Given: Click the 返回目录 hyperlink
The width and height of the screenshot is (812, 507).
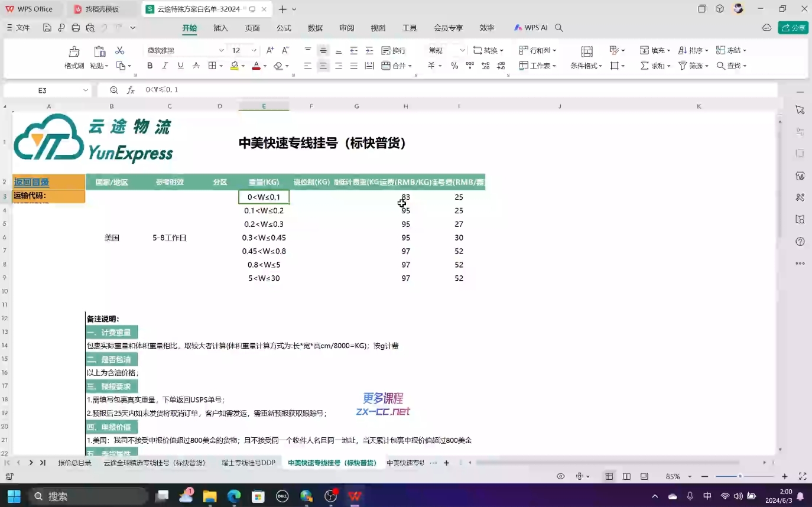Looking at the screenshot, I should (x=32, y=182).
